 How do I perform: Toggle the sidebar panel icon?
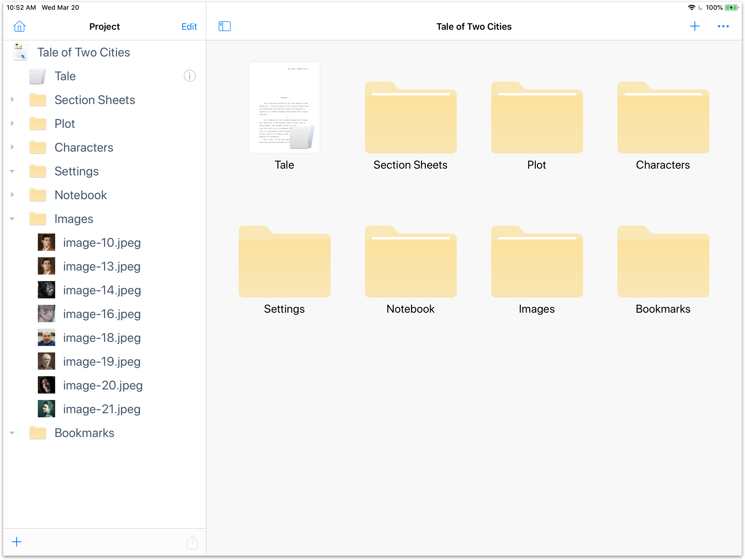click(224, 26)
